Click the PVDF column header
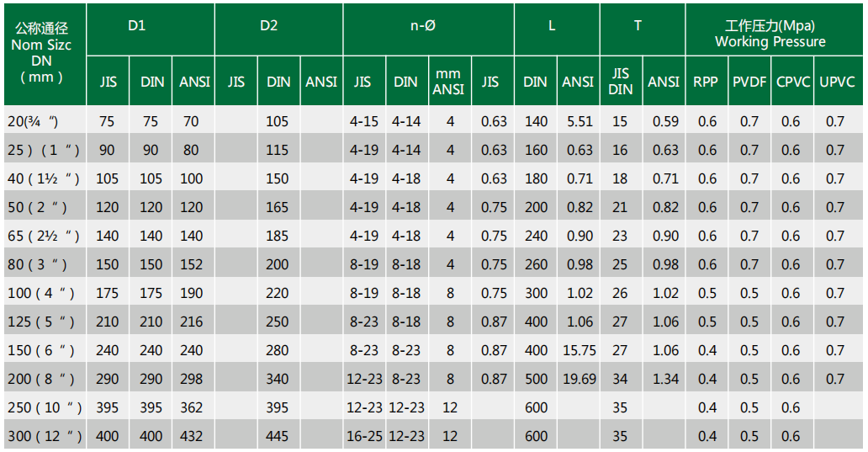868x452 pixels. 749,82
